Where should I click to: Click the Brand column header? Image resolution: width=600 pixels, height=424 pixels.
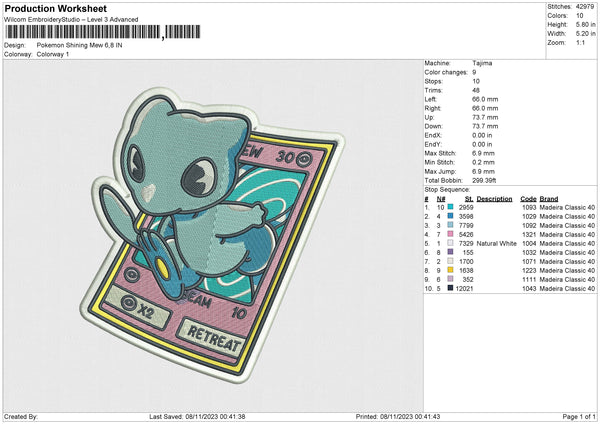click(549, 199)
